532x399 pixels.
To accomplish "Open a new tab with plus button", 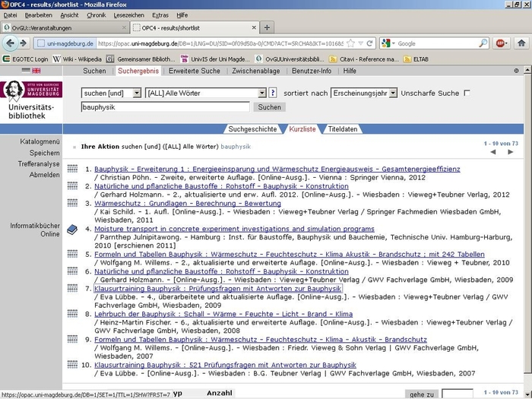I will click(x=267, y=27).
